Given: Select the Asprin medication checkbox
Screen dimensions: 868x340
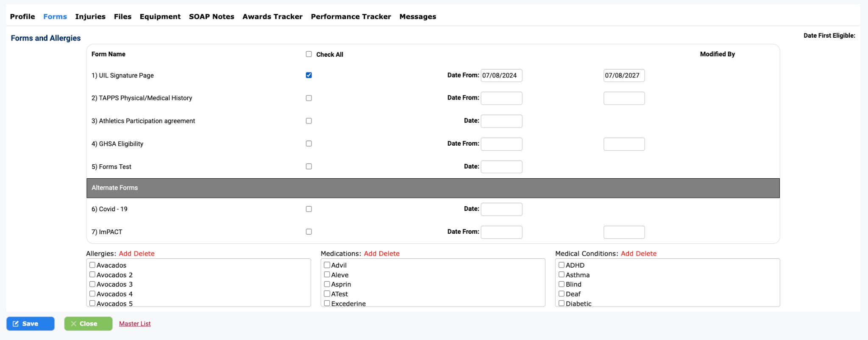Looking at the screenshot, I should point(327,284).
